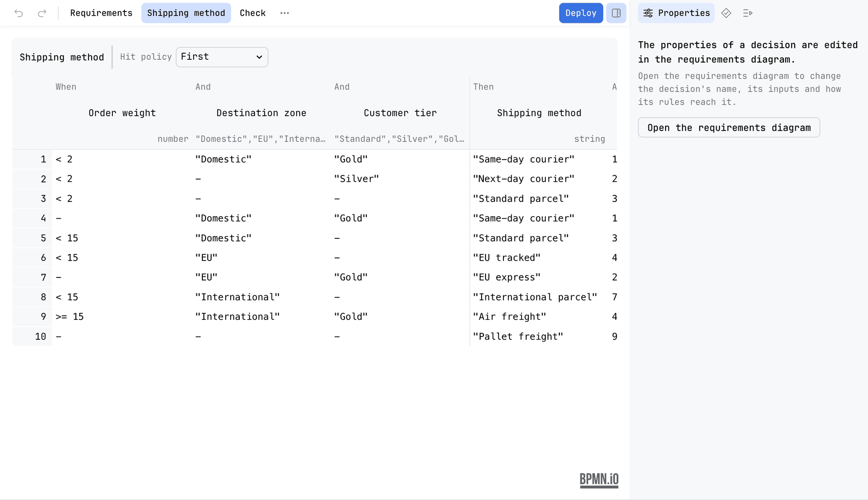
Task: Click "Same-day courier" in rule 1
Action: (539, 160)
